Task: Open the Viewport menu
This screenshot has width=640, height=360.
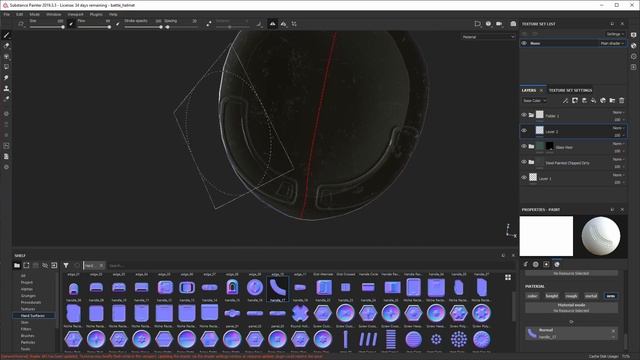Action: 75,14
